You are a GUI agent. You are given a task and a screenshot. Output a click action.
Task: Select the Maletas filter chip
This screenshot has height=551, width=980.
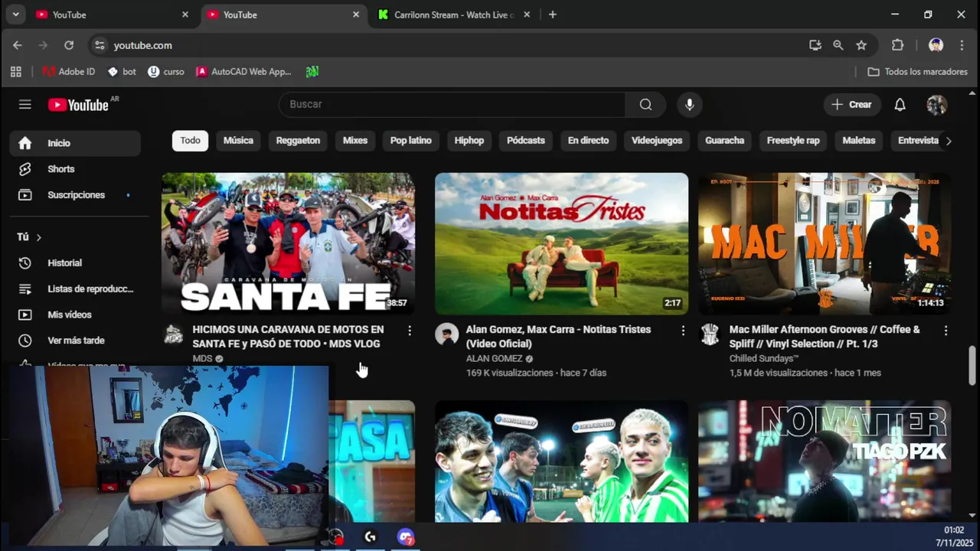tap(859, 141)
